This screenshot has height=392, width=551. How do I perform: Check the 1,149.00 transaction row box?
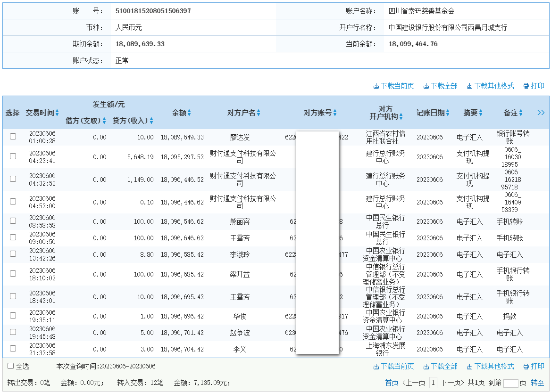pos(13,179)
